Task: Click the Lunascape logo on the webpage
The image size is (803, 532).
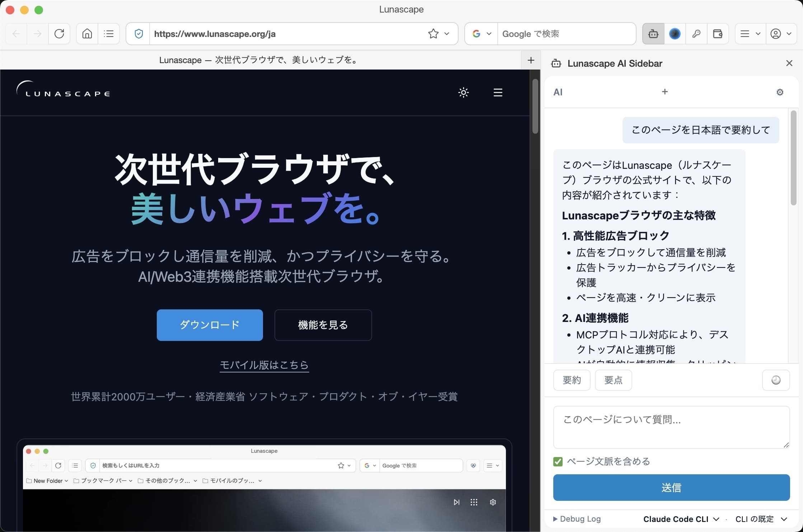Action: [63, 89]
